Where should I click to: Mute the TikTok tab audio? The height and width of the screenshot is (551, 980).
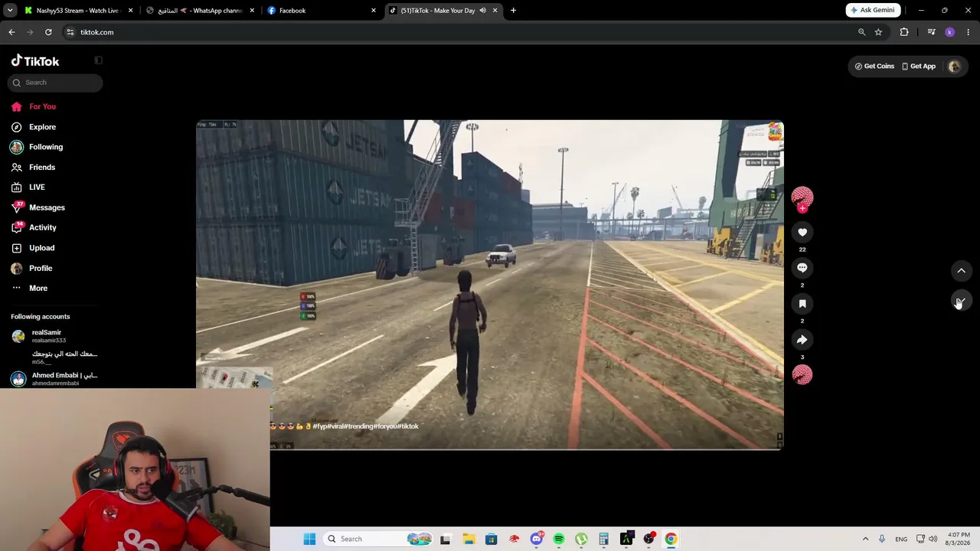coord(482,11)
